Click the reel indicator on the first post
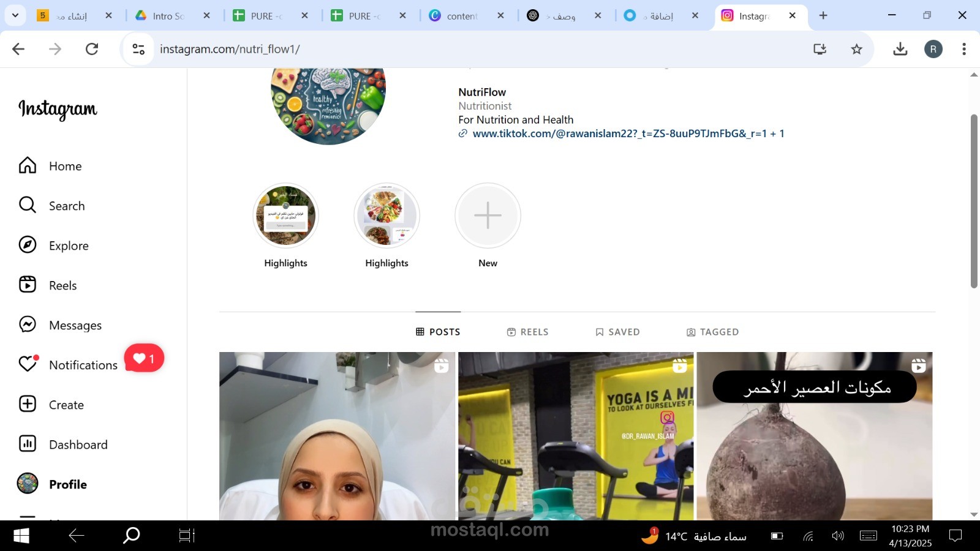980x551 pixels. coord(440,365)
